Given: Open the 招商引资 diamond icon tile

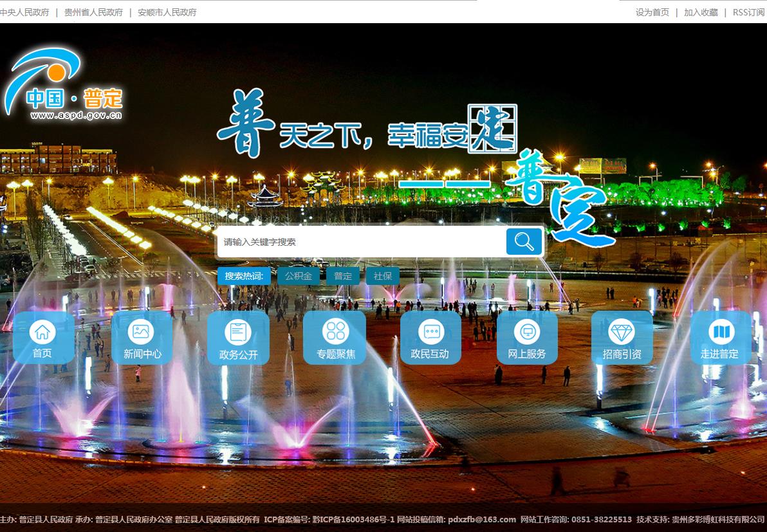Looking at the screenshot, I should click(x=622, y=338).
